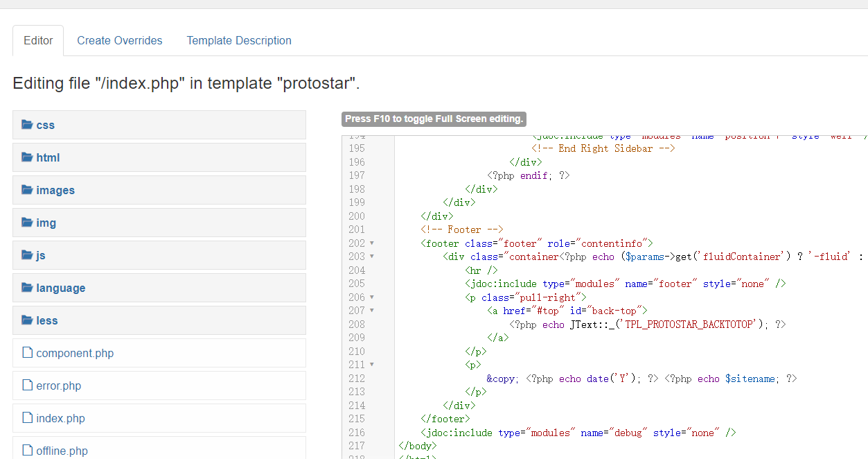Viewport: 868px width, 459px height.
Task: Click the "<hr />" tag in the code
Action: point(481,270)
